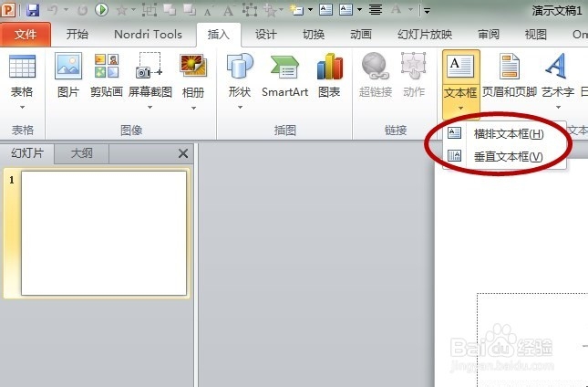Start slideshow with the green play icon

pos(101,9)
